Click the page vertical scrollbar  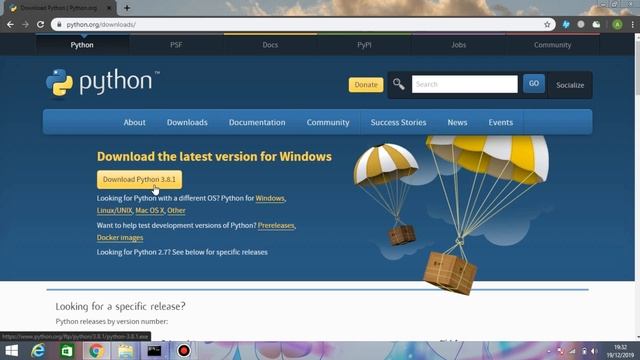point(637,186)
